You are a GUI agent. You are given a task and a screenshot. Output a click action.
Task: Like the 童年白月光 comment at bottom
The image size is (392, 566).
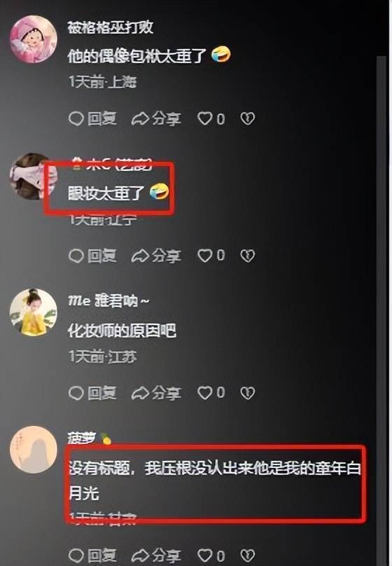211,555
